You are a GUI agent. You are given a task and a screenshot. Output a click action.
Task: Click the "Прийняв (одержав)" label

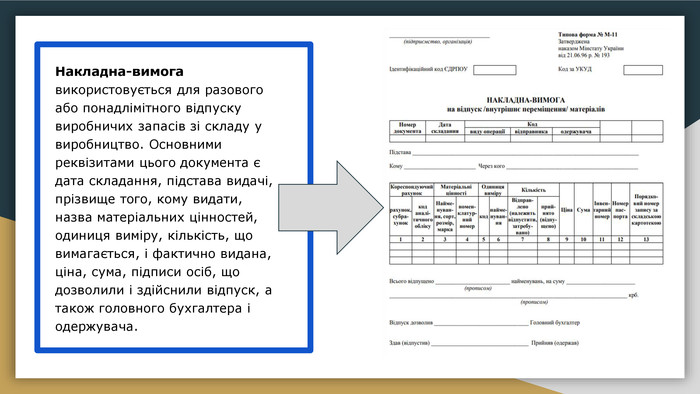[x=555, y=343]
